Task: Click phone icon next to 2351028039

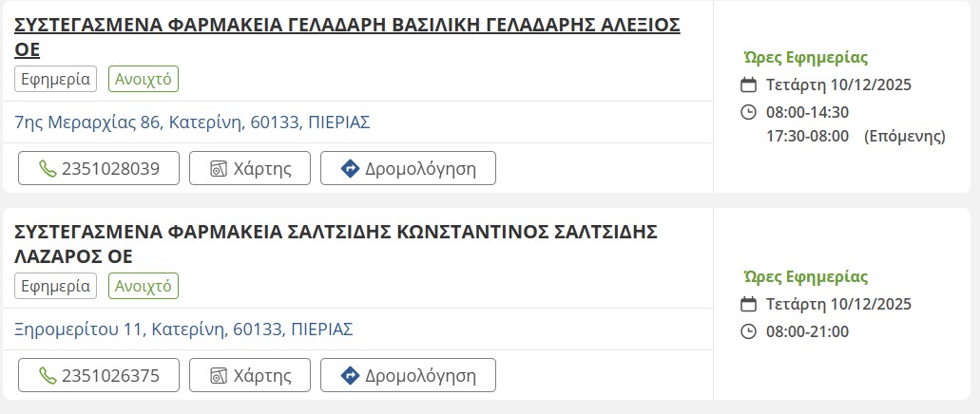Action: pos(48,169)
